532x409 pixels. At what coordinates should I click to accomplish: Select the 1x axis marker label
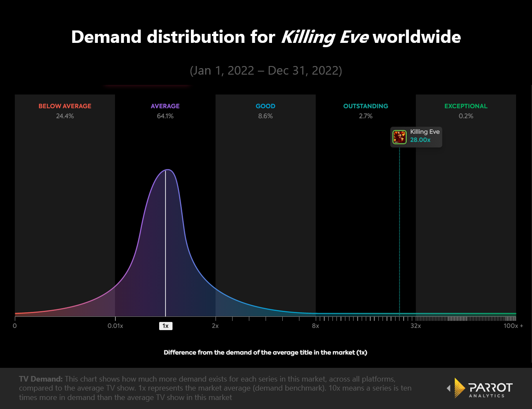click(x=166, y=326)
